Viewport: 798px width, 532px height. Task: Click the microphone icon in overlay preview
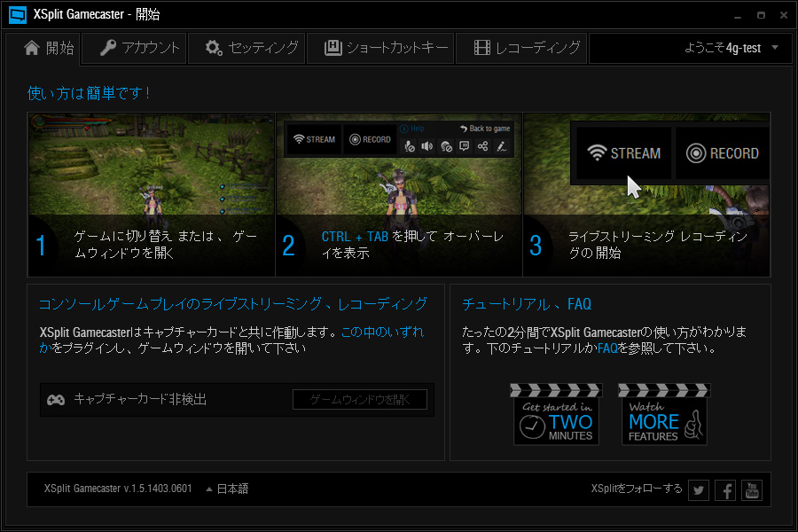(409, 146)
